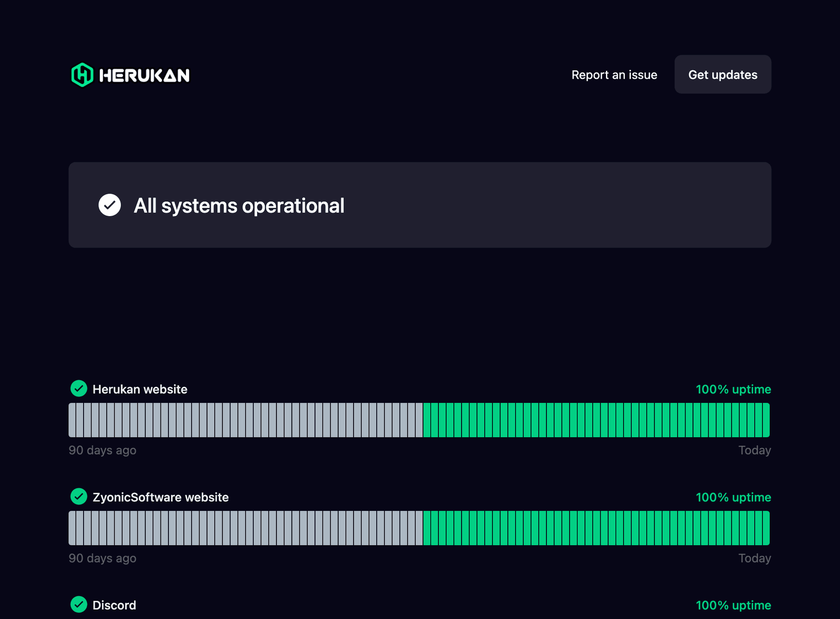Click the white checkmark beside All systems operational

pos(109,205)
